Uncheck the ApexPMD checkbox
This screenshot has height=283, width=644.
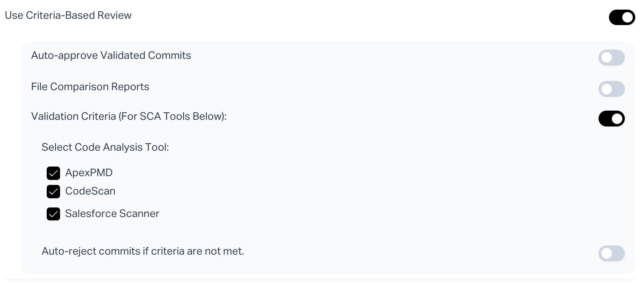point(53,173)
